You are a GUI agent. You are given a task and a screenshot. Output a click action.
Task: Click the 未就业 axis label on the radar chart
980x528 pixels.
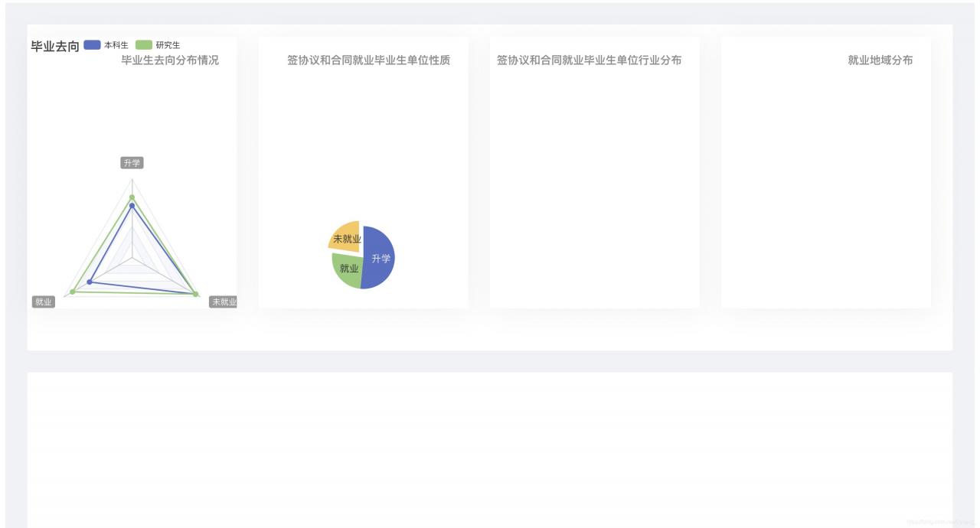pyautogui.click(x=224, y=301)
